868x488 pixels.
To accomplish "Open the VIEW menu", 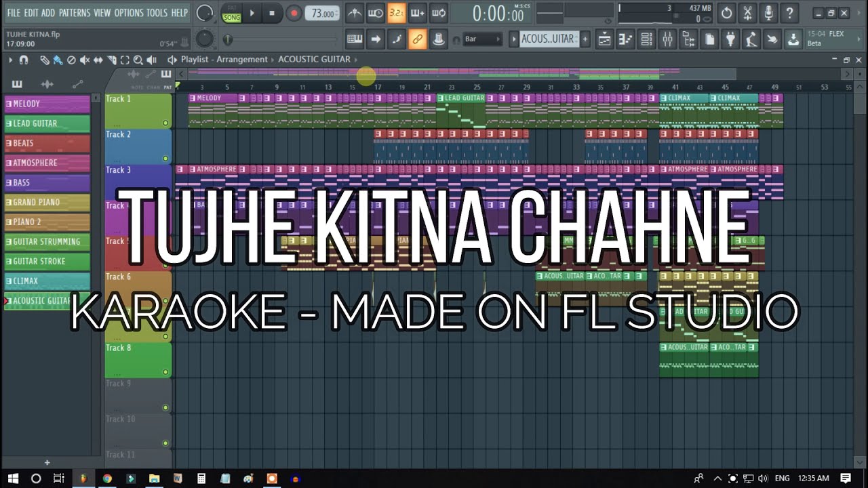I will click(x=102, y=13).
